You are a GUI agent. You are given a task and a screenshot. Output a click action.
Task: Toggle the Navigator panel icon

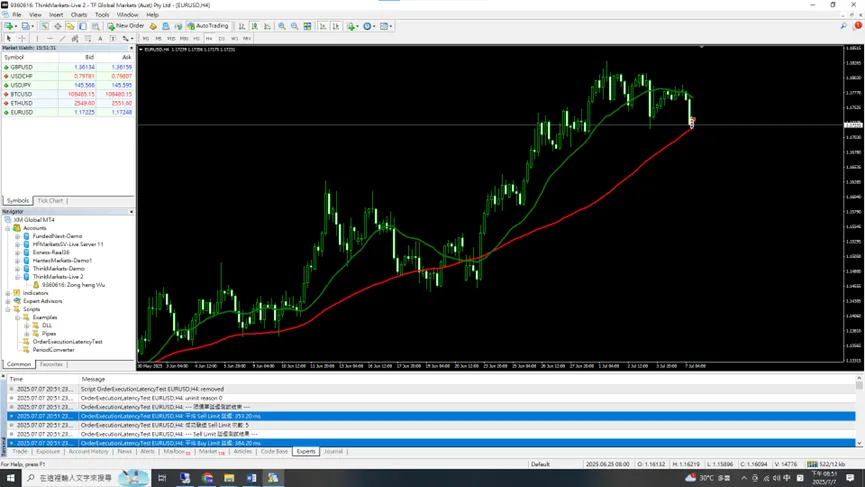(70, 26)
